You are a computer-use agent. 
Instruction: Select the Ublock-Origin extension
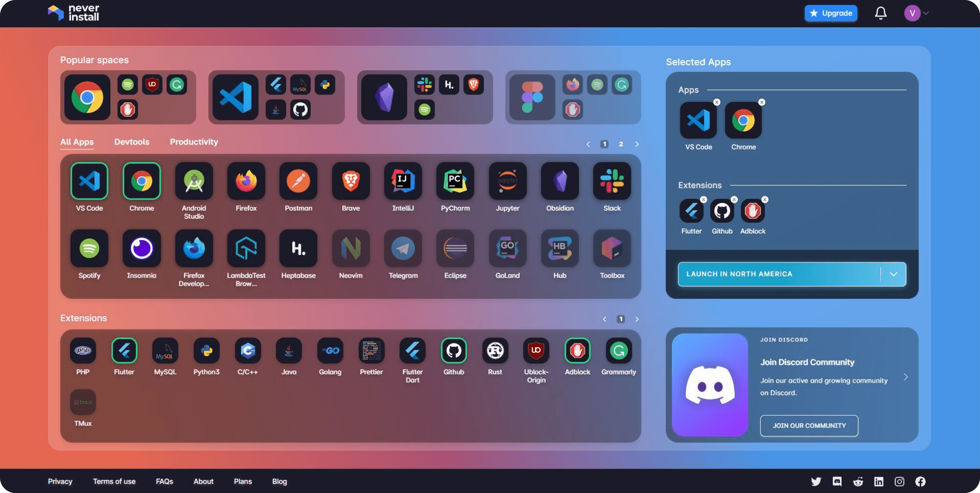point(536,350)
